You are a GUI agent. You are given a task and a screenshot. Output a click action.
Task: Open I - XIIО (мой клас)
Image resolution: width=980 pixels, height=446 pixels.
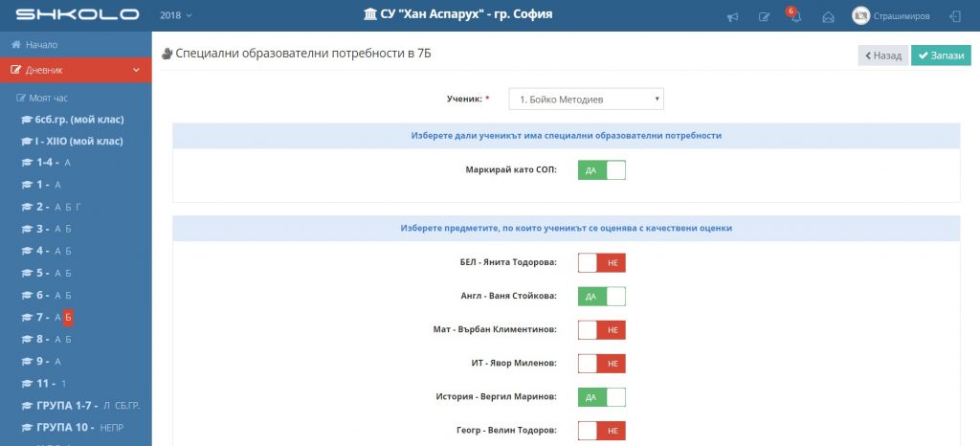click(x=79, y=142)
